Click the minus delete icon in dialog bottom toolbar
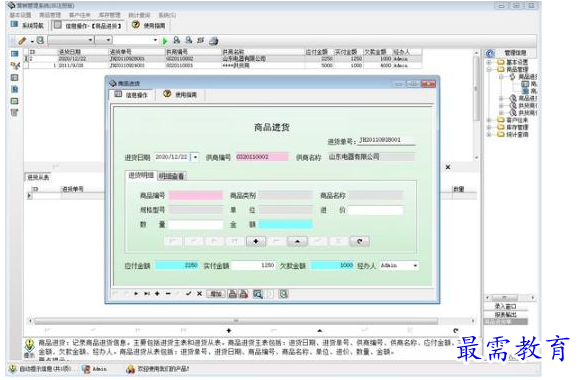Image resolution: width=578 pixels, height=380 pixels. pyautogui.click(x=168, y=294)
